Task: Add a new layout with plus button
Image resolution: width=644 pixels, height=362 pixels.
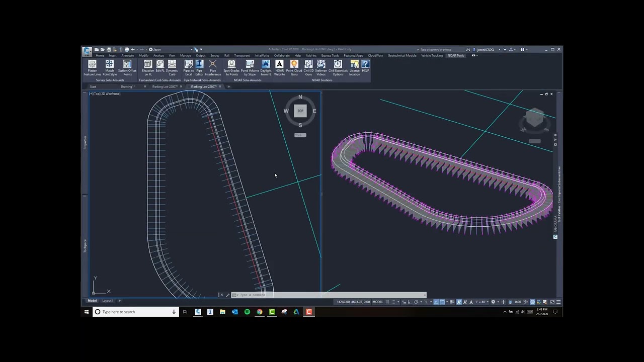Action: point(119,301)
